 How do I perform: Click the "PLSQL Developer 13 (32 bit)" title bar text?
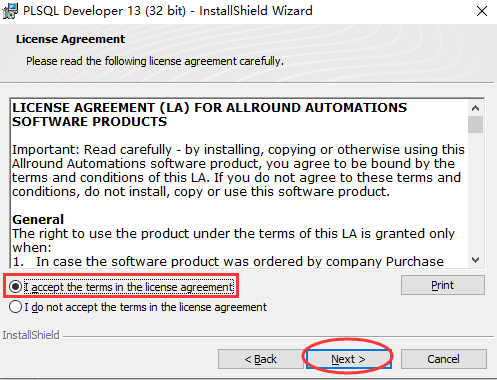104,11
